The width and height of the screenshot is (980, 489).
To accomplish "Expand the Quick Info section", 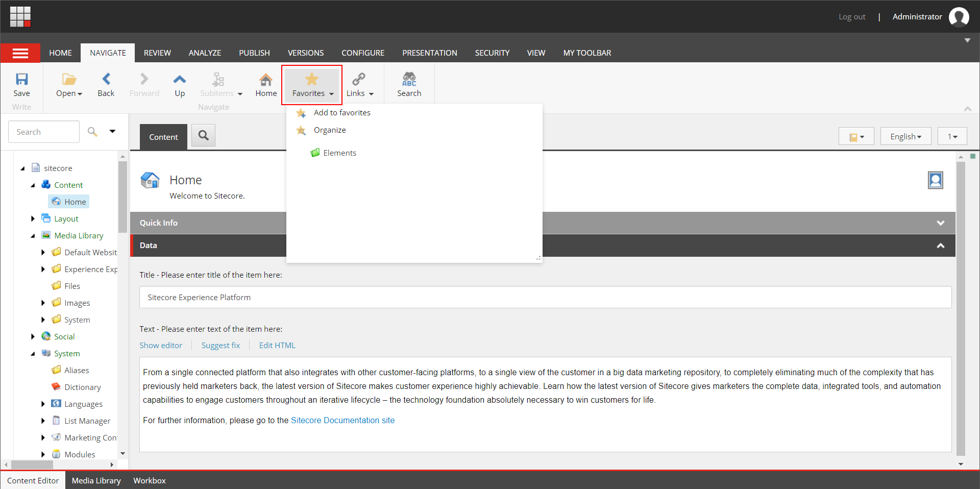I will click(940, 223).
